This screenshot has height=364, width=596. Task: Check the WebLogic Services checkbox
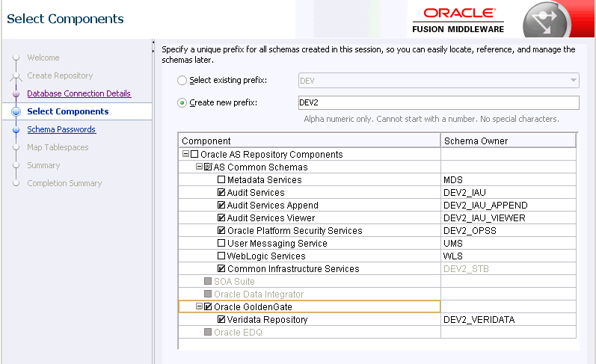pyautogui.click(x=221, y=256)
